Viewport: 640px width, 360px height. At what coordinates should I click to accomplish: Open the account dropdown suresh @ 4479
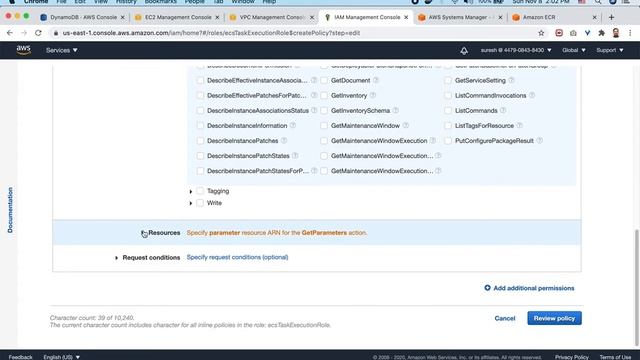(516, 50)
